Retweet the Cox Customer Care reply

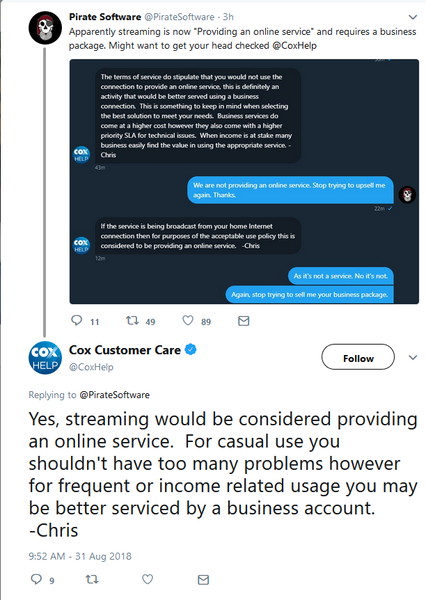click(x=92, y=579)
